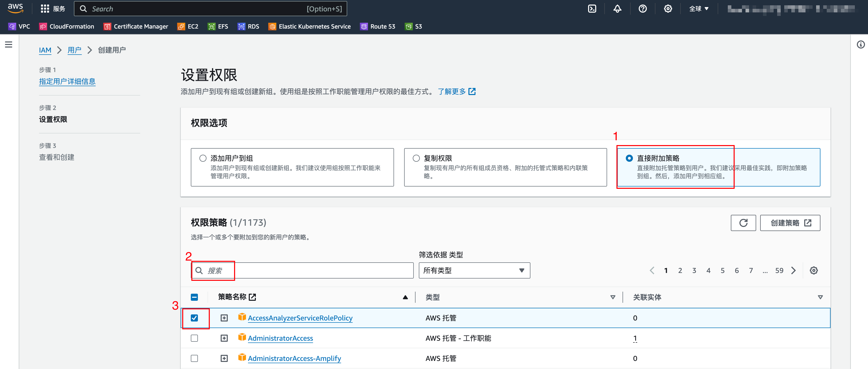868x369 pixels.
Task: Sort by 类型 column arrow
Action: tap(613, 297)
